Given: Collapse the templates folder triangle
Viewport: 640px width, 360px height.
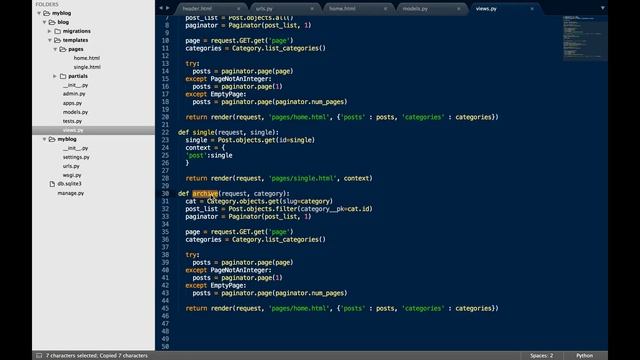Looking at the screenshot, I should click(50, 40).
